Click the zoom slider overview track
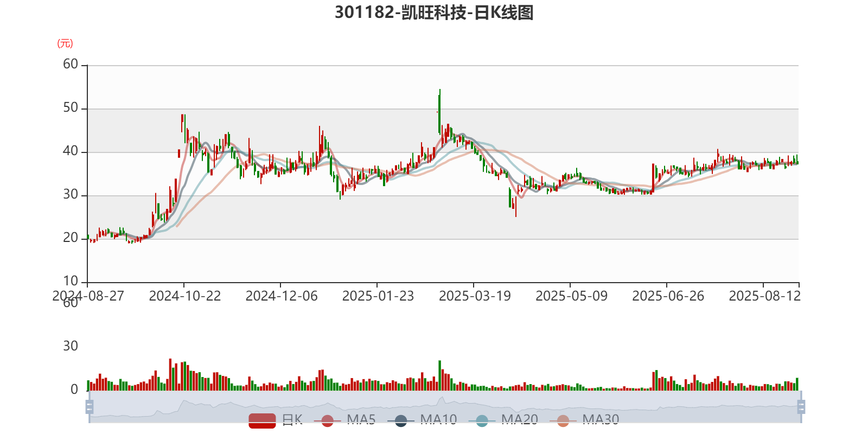Screen dimensions: 868x434 pos(445,407)
